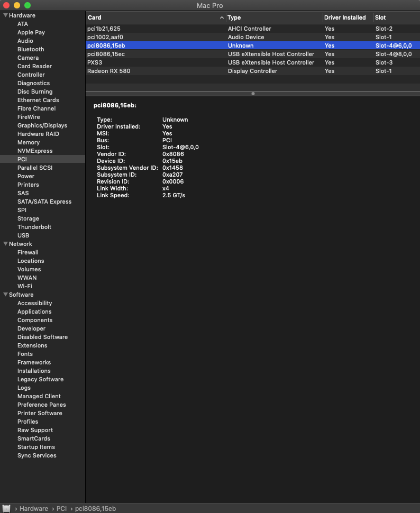Select Camera in the sidebar

pos(28,58)
